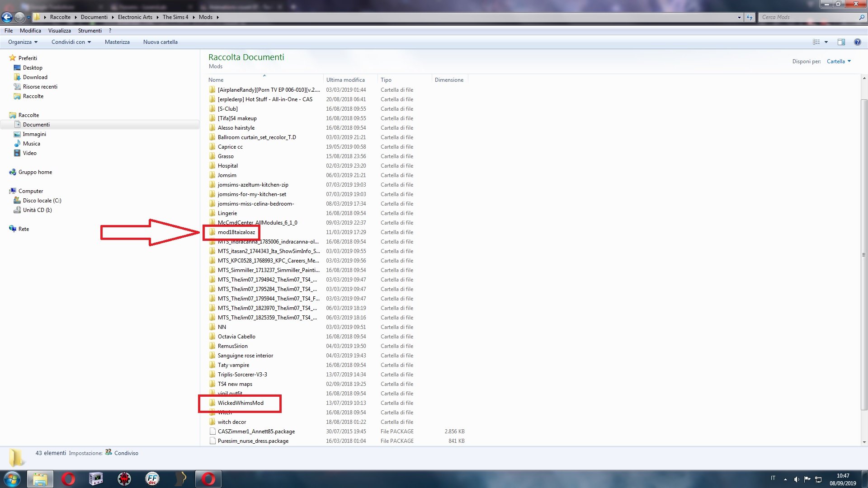Navigate to Documenti in the address bar
Viewport: 868px width, 488px height.
[x=94, y=17]
